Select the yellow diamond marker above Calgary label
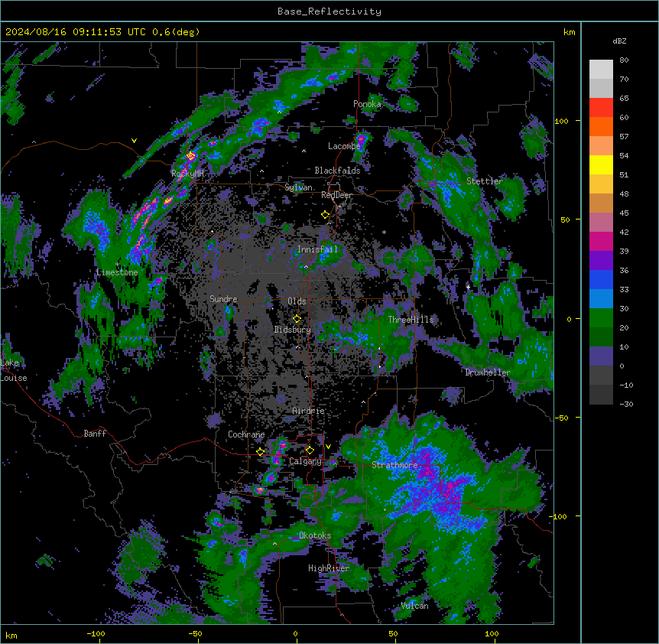 point(310,450)
